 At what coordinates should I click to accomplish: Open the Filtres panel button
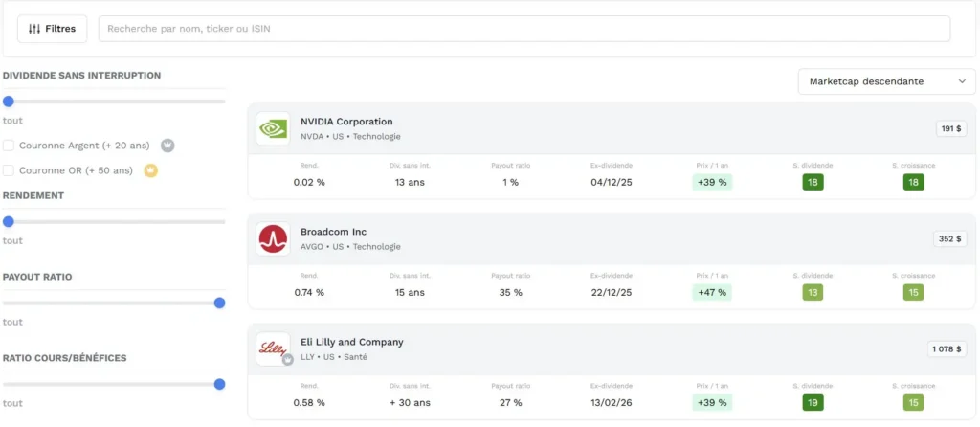pos(53,29)
